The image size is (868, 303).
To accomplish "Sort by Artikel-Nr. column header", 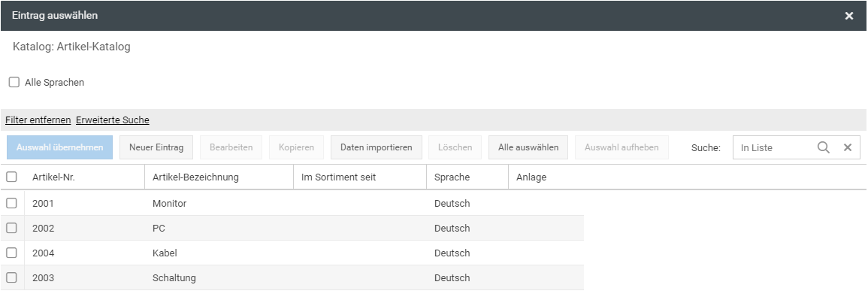I will click(x=53, y=177).
